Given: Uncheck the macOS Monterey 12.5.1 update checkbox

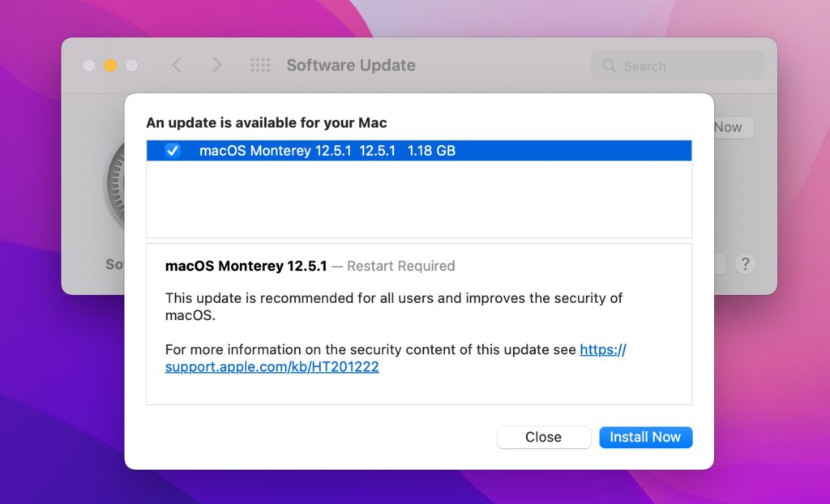Looking at the screenshot, I should click(x=172, y=151).
